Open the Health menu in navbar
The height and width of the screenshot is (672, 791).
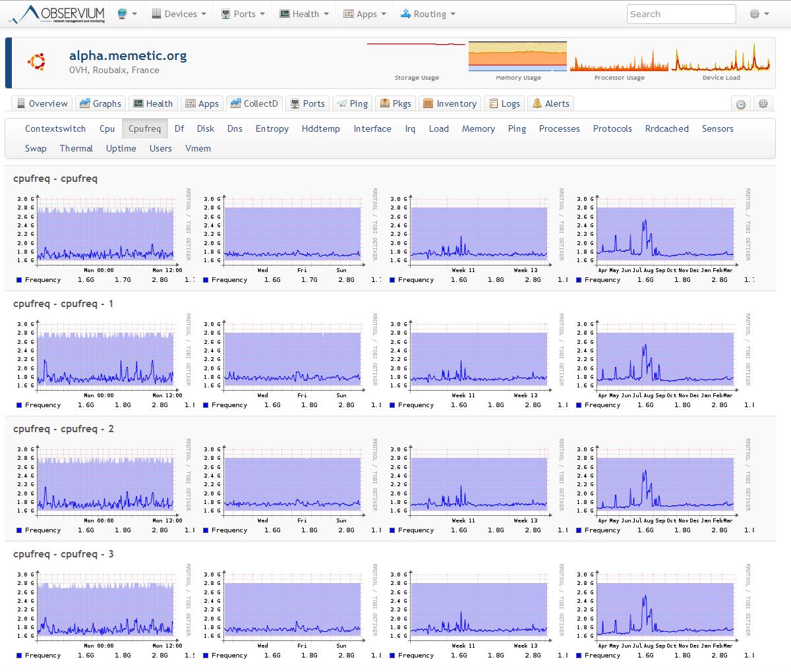click(304, 14)
